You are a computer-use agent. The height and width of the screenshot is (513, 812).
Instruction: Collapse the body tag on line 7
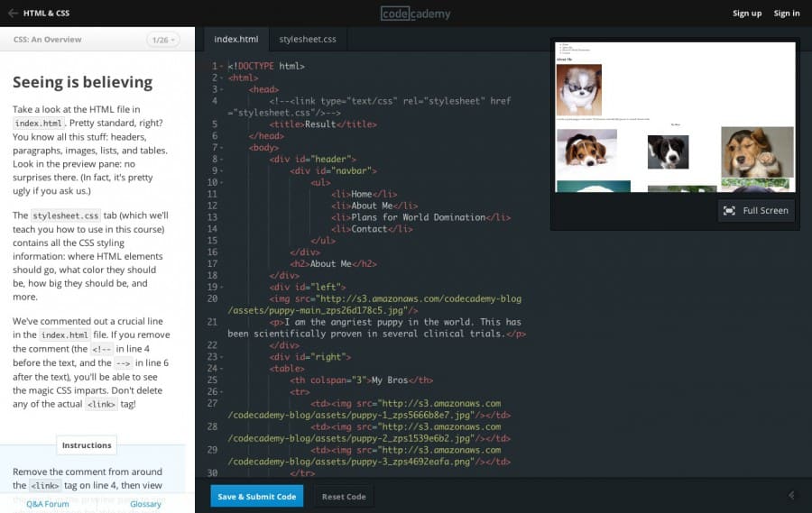pyautogui.click(x=221, y=147)
